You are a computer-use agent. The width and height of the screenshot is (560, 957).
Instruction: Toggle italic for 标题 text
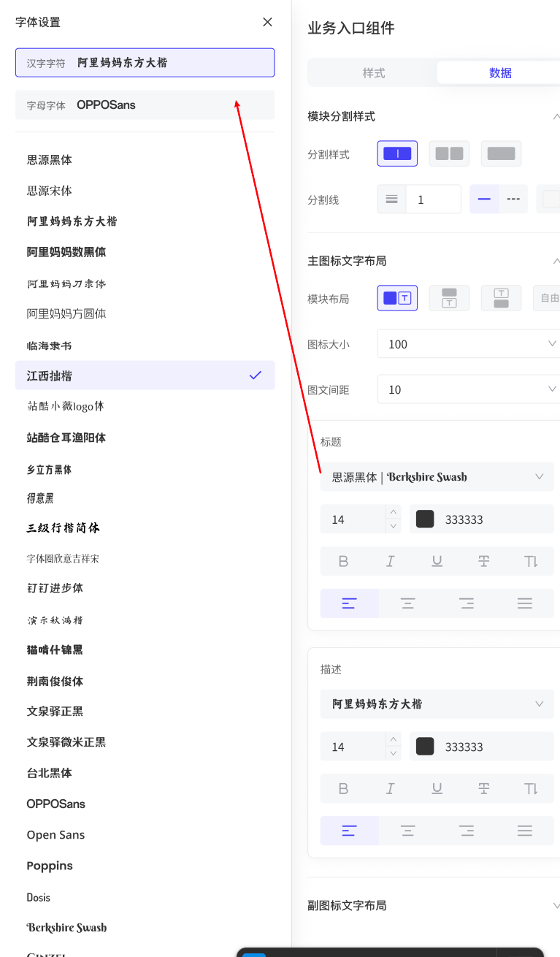pyautogui.click(x=391, y=562)
